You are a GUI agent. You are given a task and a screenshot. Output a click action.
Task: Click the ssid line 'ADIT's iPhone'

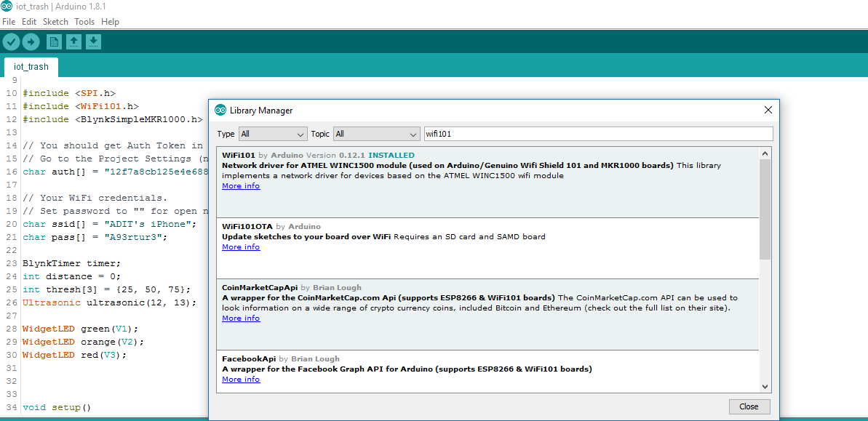[110, 224]
